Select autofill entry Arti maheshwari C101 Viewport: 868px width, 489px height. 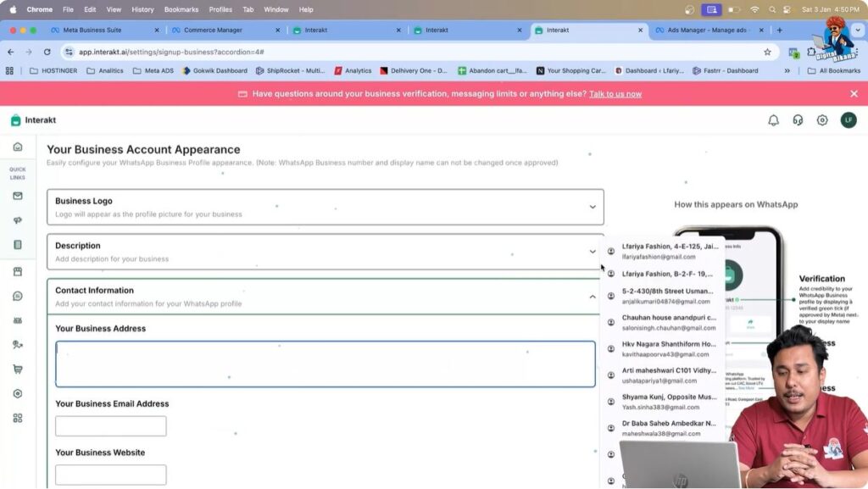663,375
